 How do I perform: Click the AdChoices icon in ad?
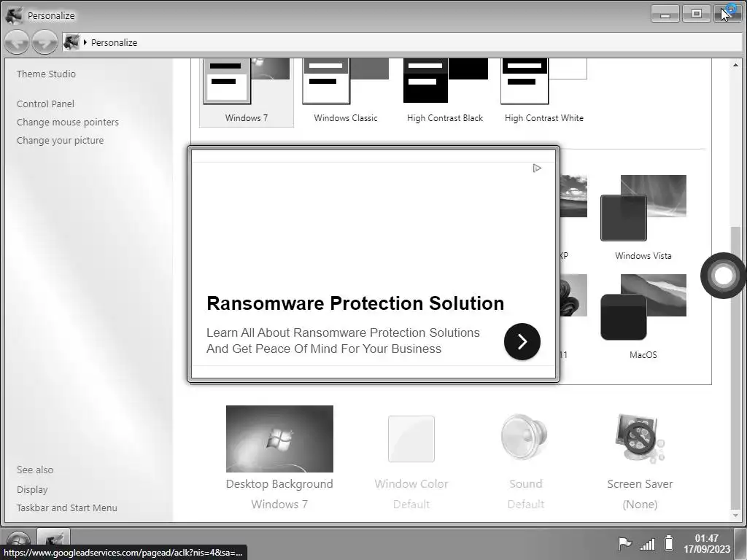point(537,168)
